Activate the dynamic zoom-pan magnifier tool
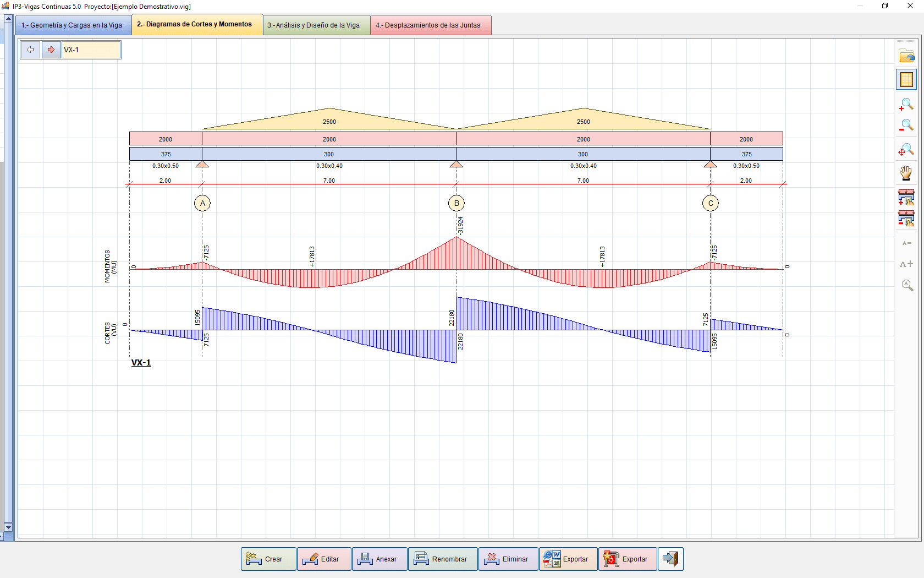This screenshot has width=924, height=578. [906, 149]
